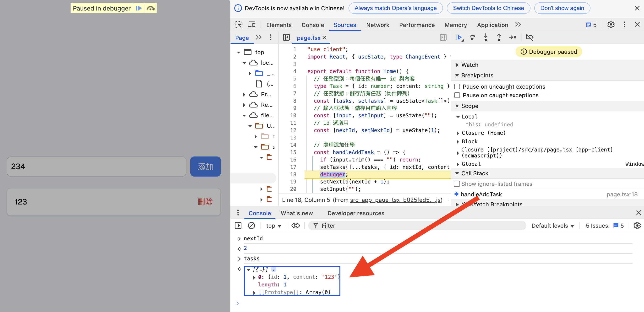Image resolution: width=644 pixels, height=312 pixels.
Task: Toggle the console sidebar
Action: (x=238, y=226)
